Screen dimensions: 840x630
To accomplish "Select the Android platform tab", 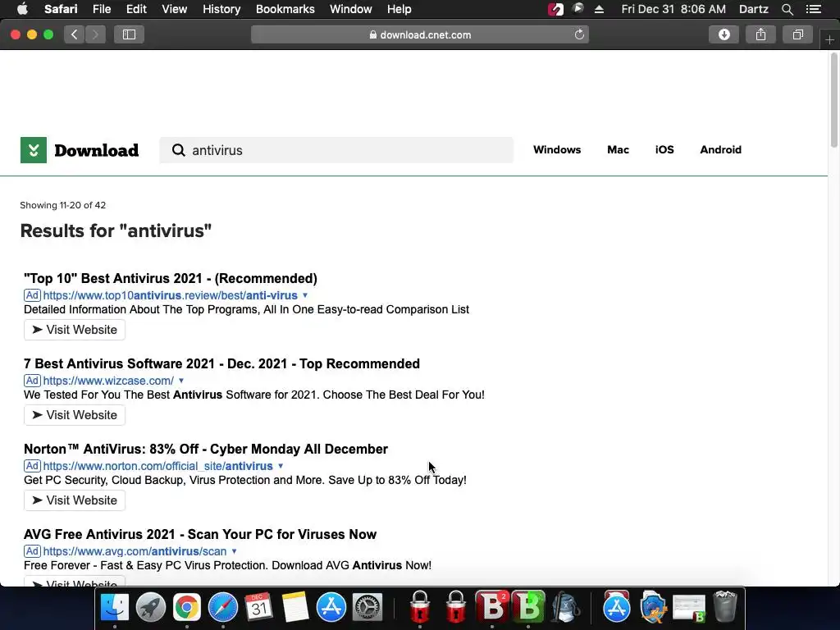I will (x=720, y=149).
